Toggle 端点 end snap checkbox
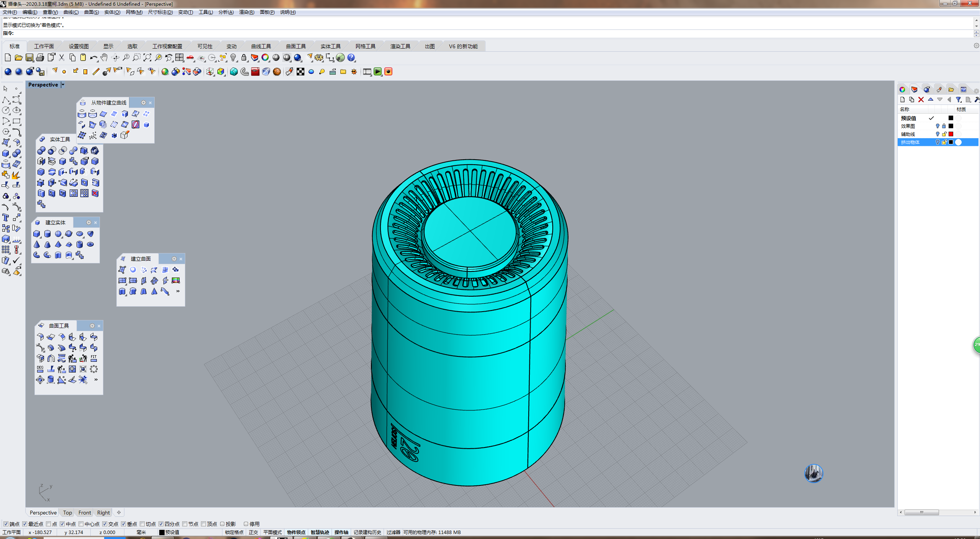Screen dimensions: 980x539 [x=6, y=524]
